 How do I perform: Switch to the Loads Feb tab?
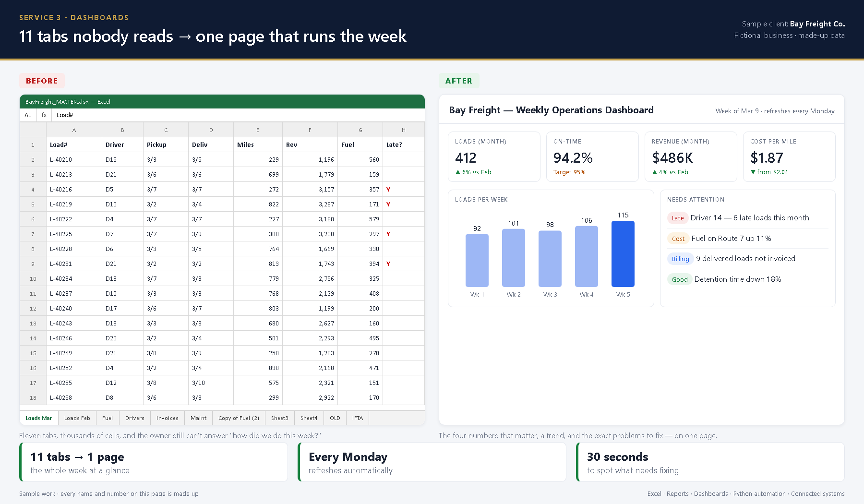(77, 418)
